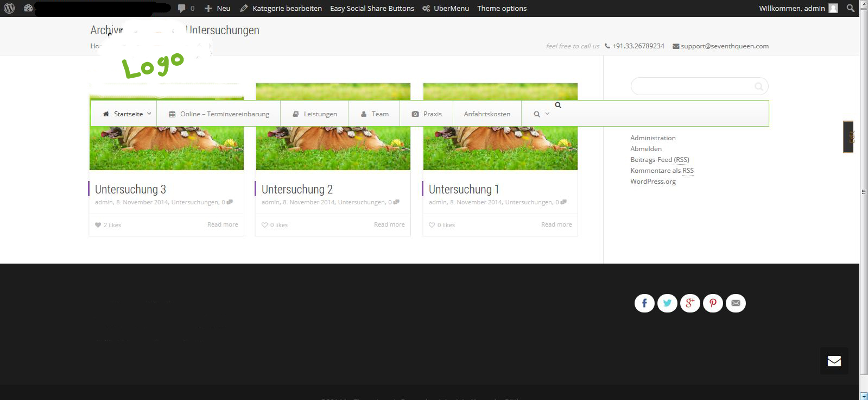Toggle the heart on Untersuchung 1
This screenshot has height=400, width=868.
[432, 225]
